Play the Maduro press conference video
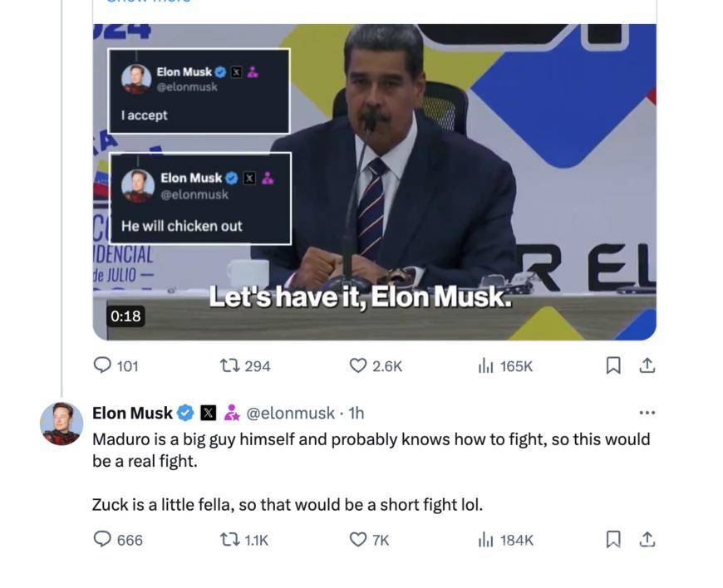723x588 pixels. pyautogui.click(x=375, y=182)
